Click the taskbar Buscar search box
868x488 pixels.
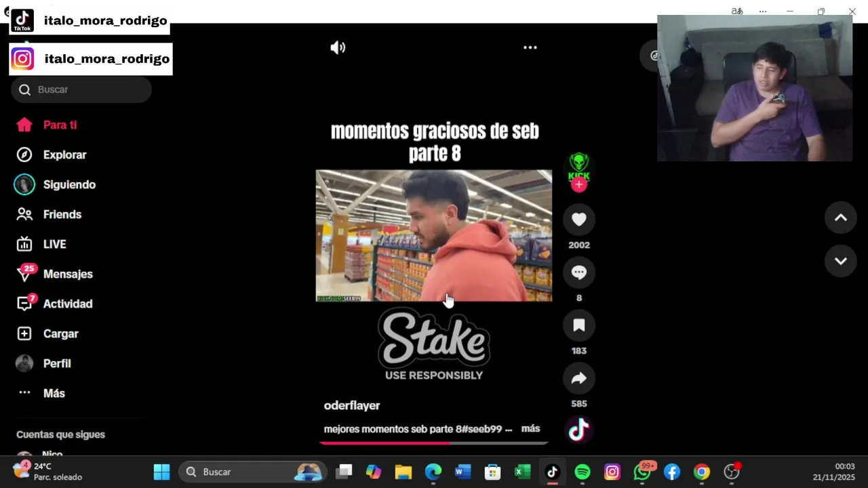point(252,472)
